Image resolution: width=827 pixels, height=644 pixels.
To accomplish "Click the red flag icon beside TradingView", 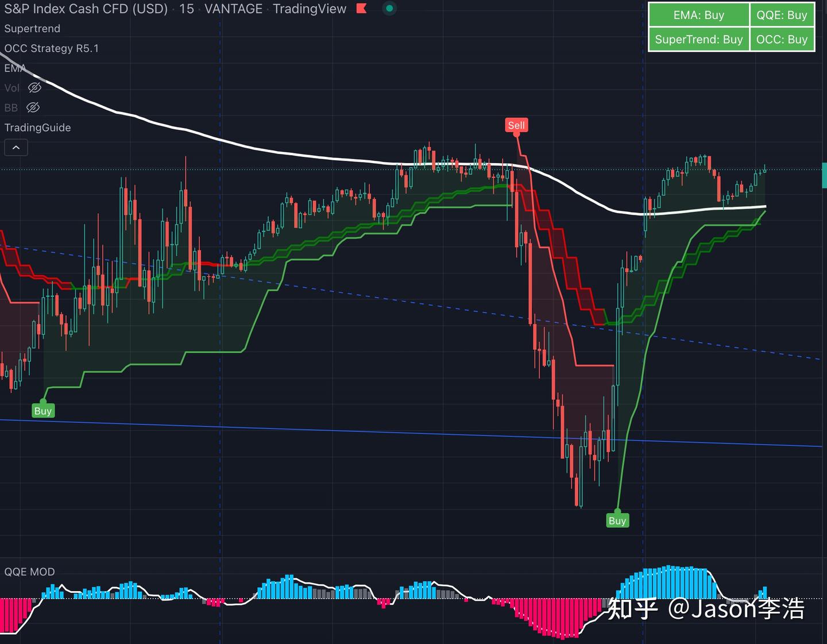I will tap(361, 9).
